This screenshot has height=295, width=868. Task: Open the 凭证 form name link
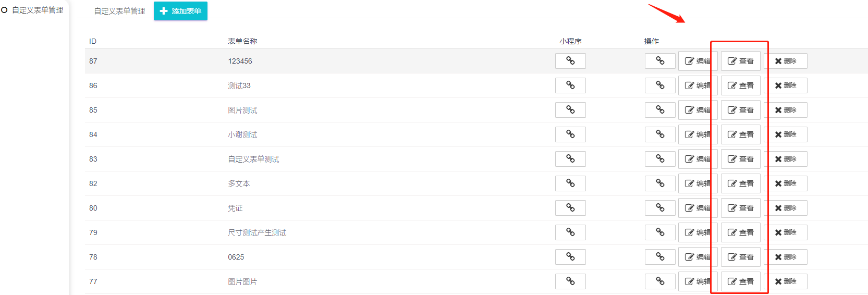[235, 208]
